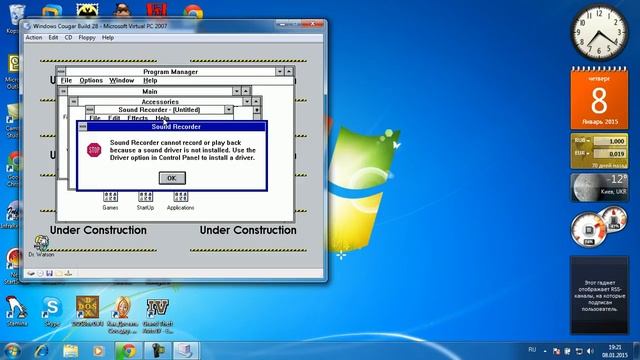640x360 pixels.
Task: Open the Skype desktop shortcut
Action: [52, 311]
